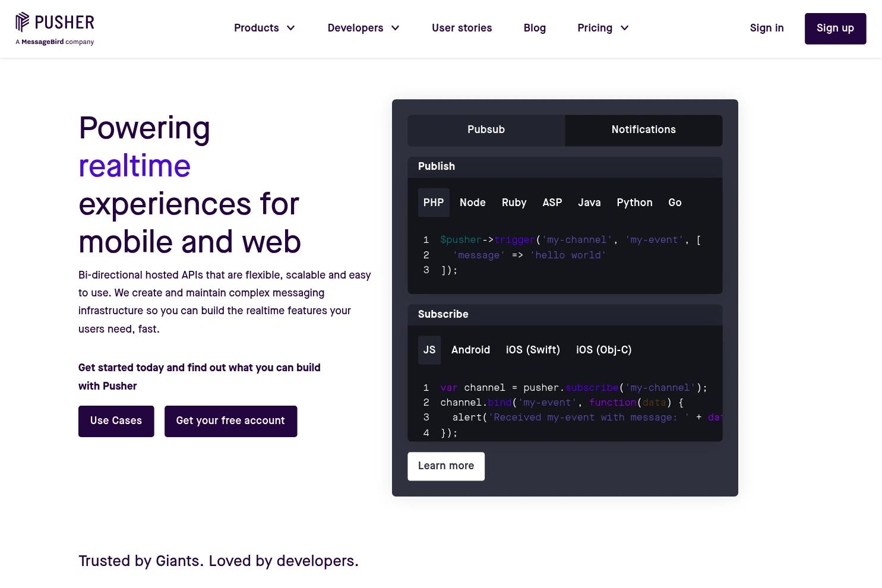Select Go publish language tab
The height and width of the screenshot is (588, 882).
click(x=675, y=203)
